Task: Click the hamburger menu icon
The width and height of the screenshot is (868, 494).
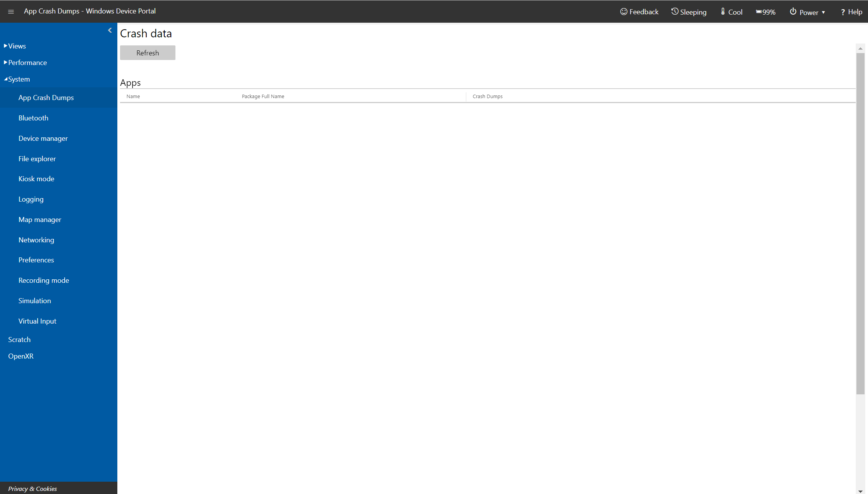Action: click(11, 11)
